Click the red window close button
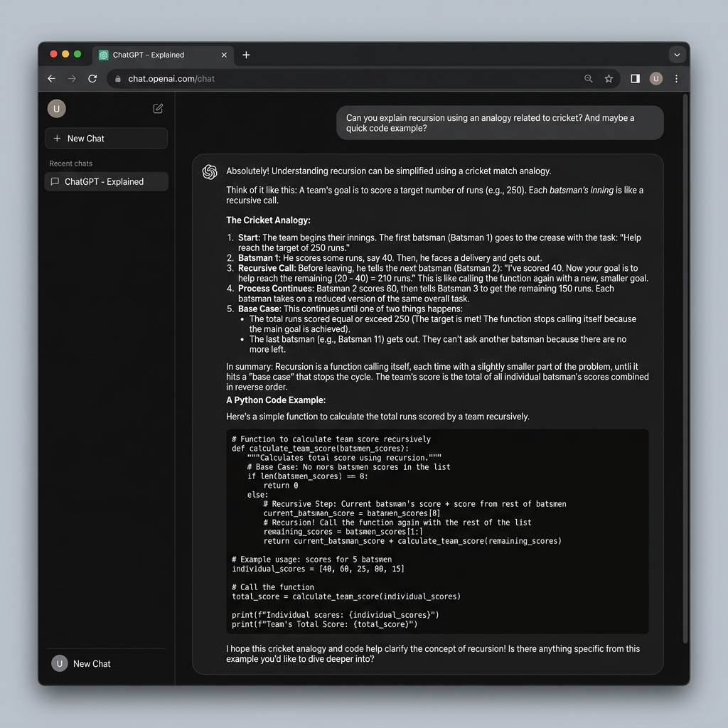The width and height of the screenshot is (728, 728). [x=53, y=54]
